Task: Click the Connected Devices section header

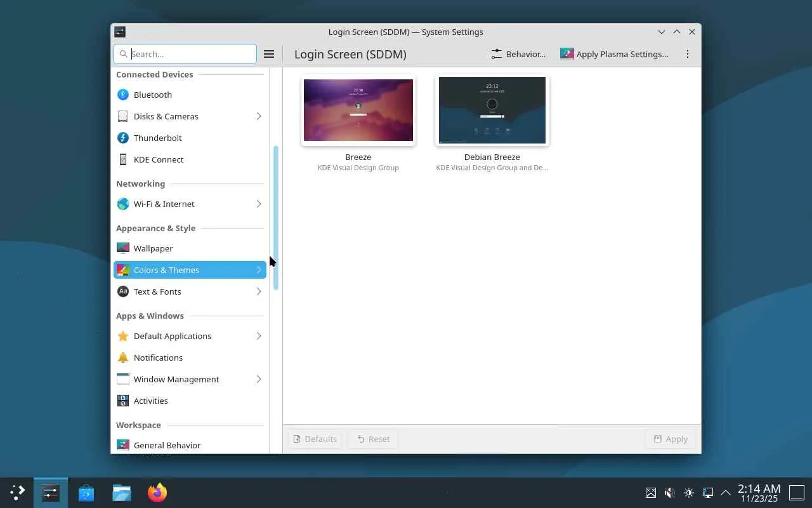Action: point(155,74)
